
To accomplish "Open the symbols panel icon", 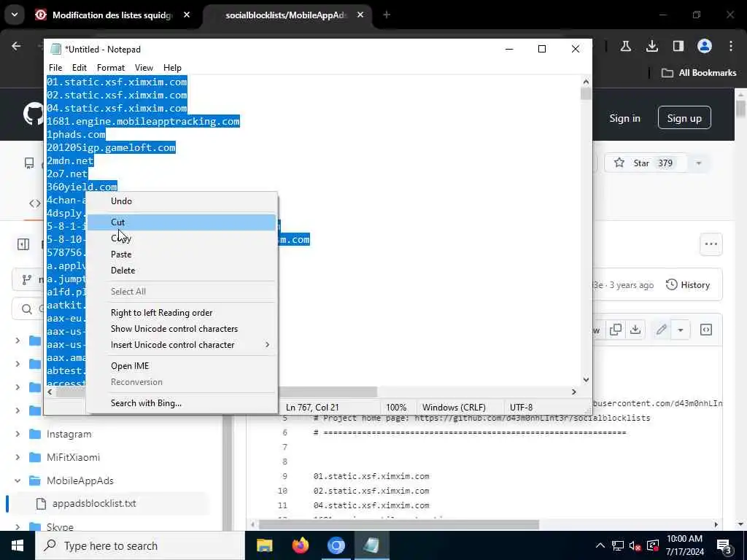I will (705, 330).
